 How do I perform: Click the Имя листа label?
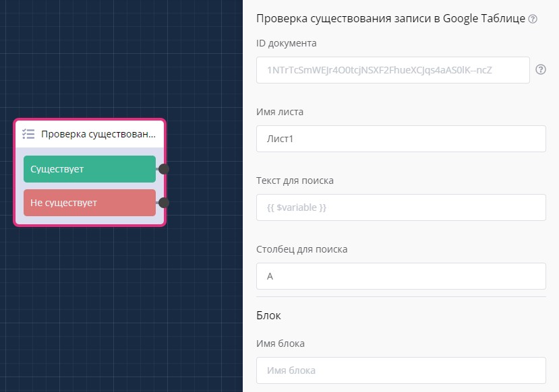click(x=280, y=112)
